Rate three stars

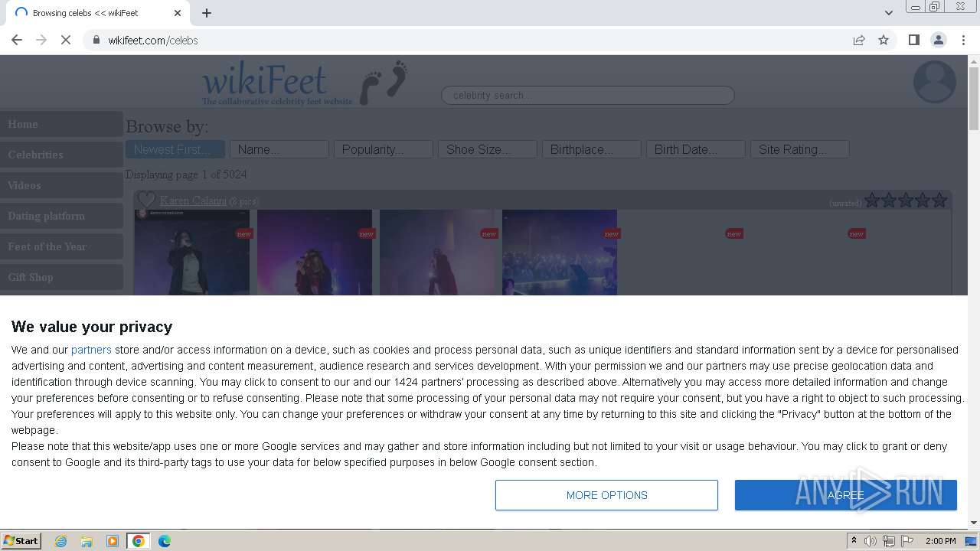click(x=906, y=201)
